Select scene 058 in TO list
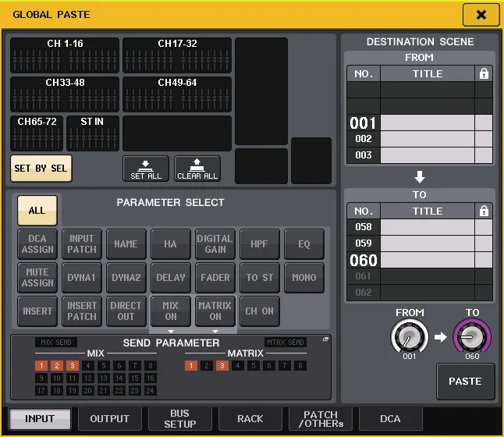 tap(420, 227)
